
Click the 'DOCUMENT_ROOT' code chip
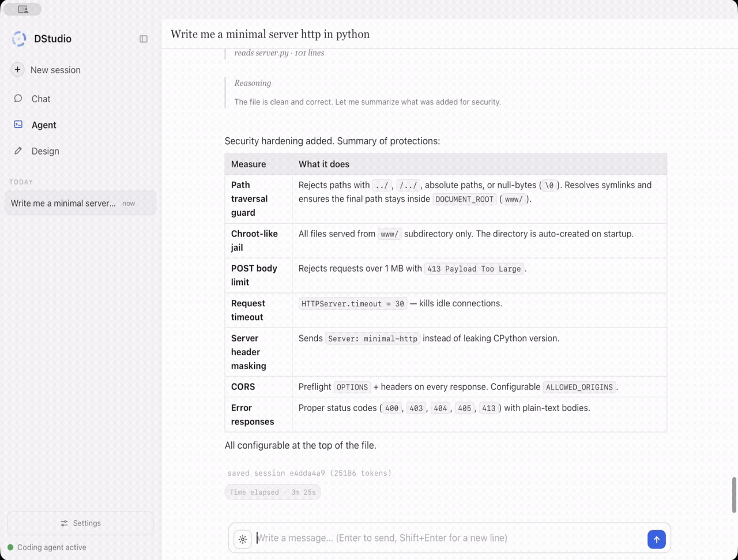pos(464,200)
